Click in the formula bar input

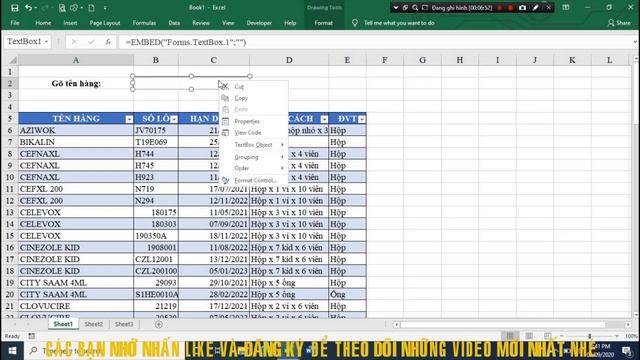375,42
